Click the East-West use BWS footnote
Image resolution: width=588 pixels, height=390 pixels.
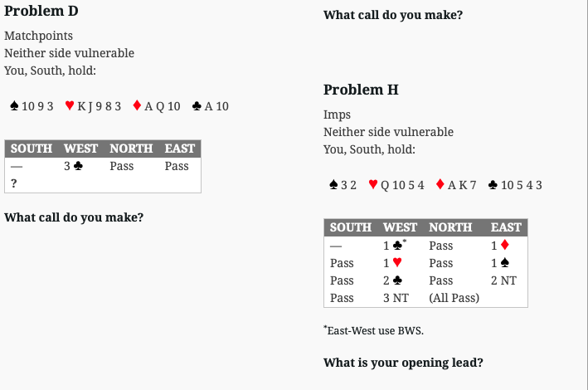point(373,330)
